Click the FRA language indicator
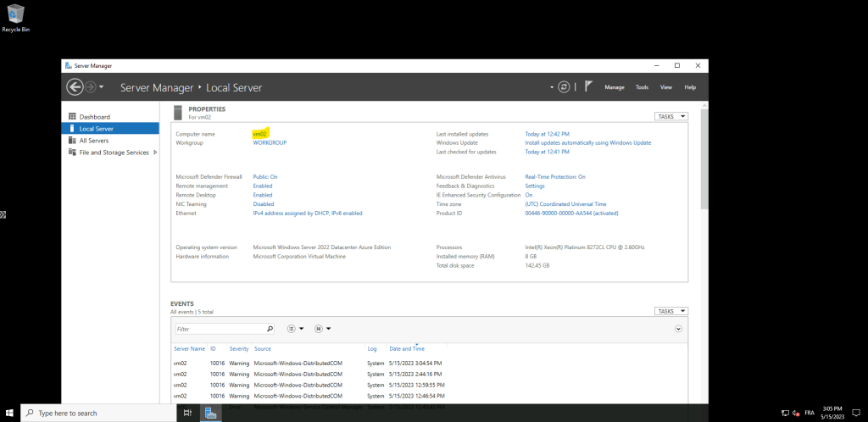868x422 pixels. tap(810, 414)
